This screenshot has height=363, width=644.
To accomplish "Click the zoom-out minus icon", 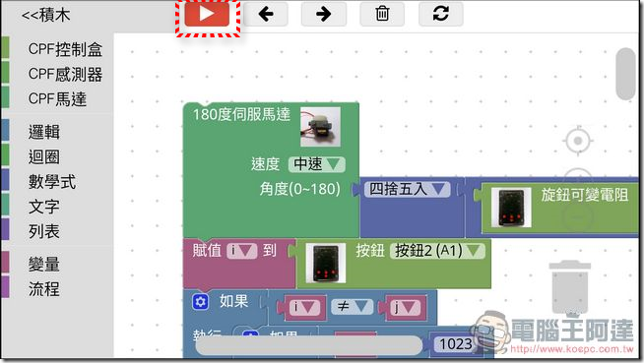I will click(x=577, y=217).
